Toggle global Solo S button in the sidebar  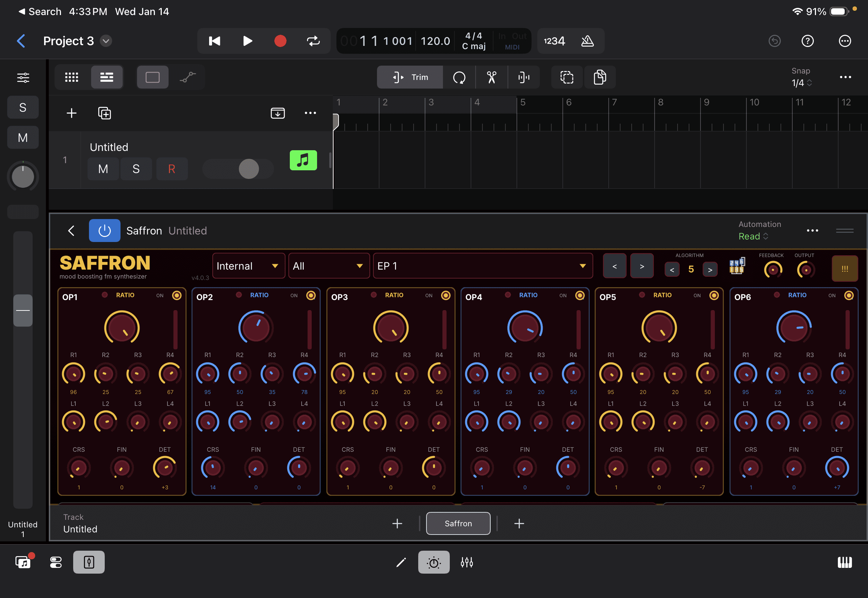(x=23, y=108)
